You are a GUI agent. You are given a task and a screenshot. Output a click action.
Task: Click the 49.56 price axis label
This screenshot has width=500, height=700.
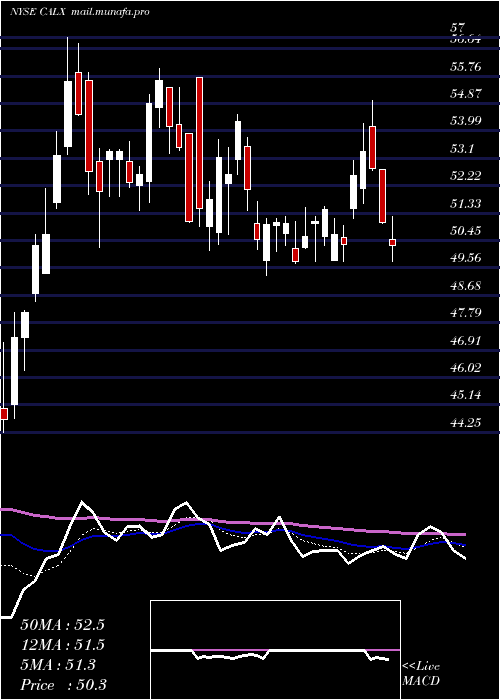(466, 258)
